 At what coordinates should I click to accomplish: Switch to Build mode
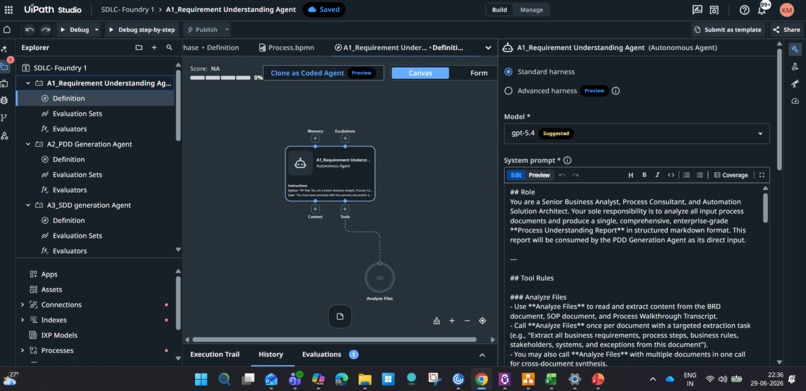click(x=499, y=10)
